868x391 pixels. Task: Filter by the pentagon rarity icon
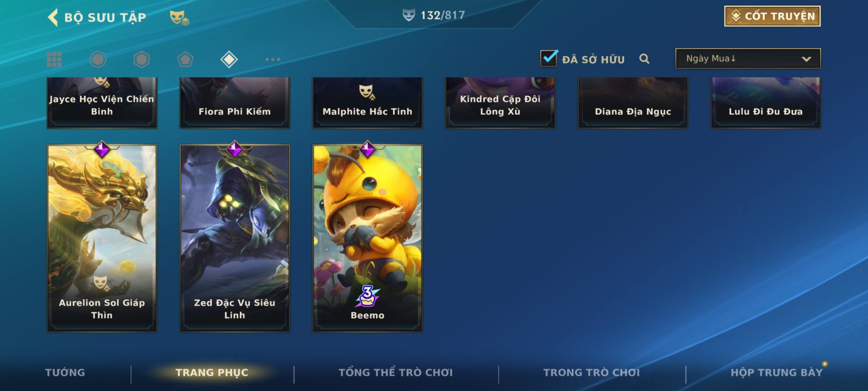coord(185,59)
